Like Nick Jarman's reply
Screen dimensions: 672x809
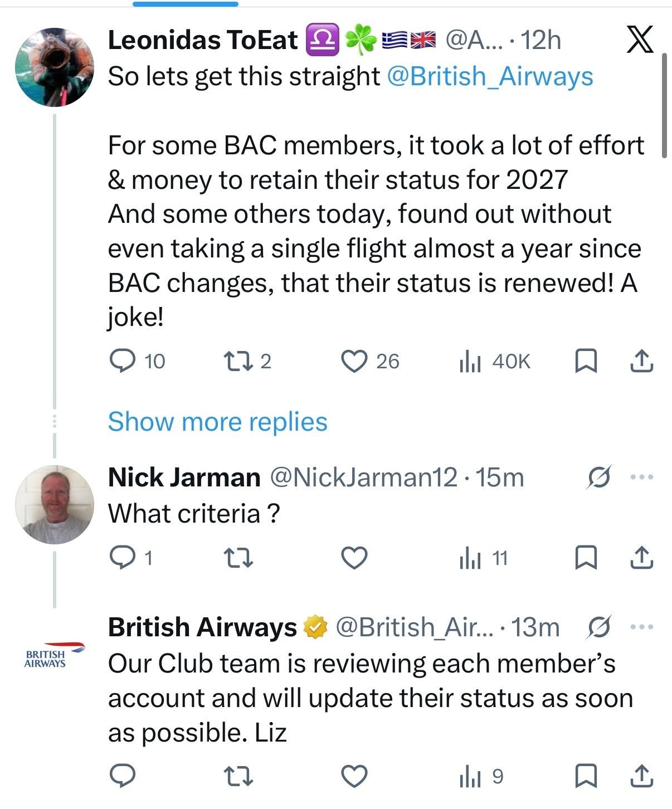coord(354,558)
